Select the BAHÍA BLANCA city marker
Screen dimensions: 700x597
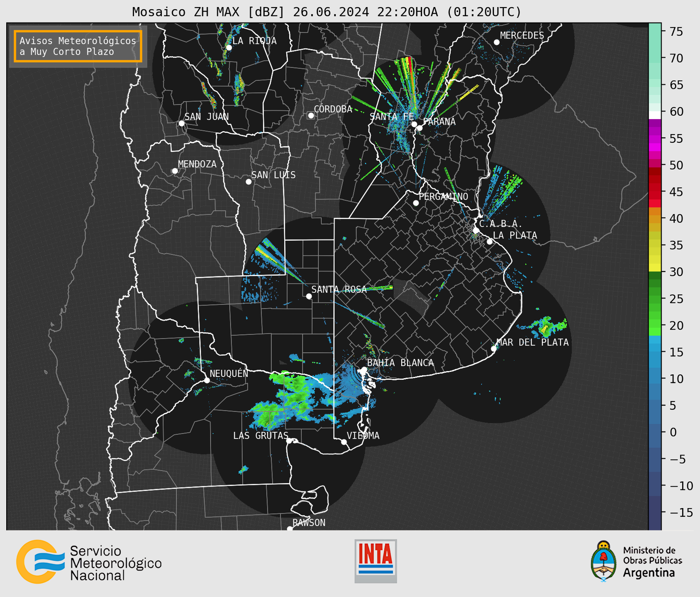(364, 369)
